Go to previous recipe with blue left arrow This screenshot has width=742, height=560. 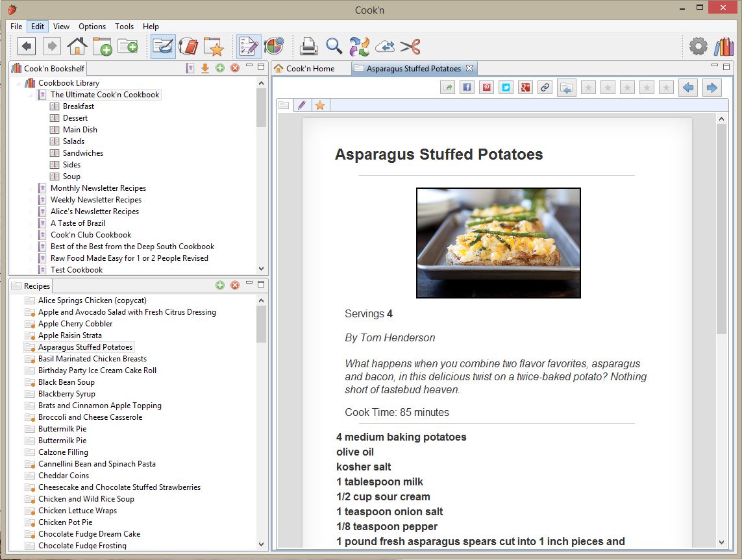pyautogui.click(x=688, y=88)
